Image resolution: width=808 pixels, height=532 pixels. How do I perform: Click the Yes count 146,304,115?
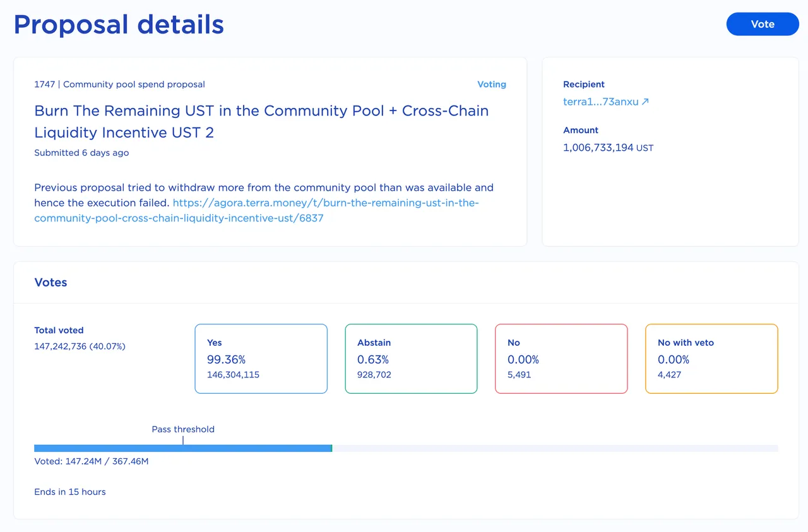tap(233, 374)
